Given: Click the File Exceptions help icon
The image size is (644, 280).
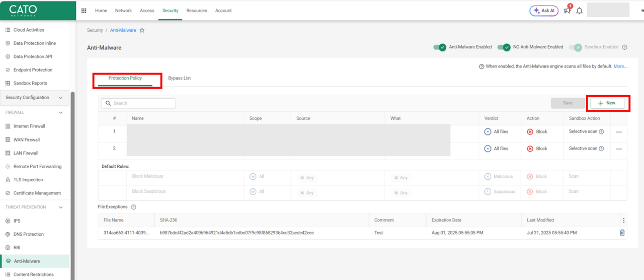Looking at the screenshot, I should coord(133,207).
